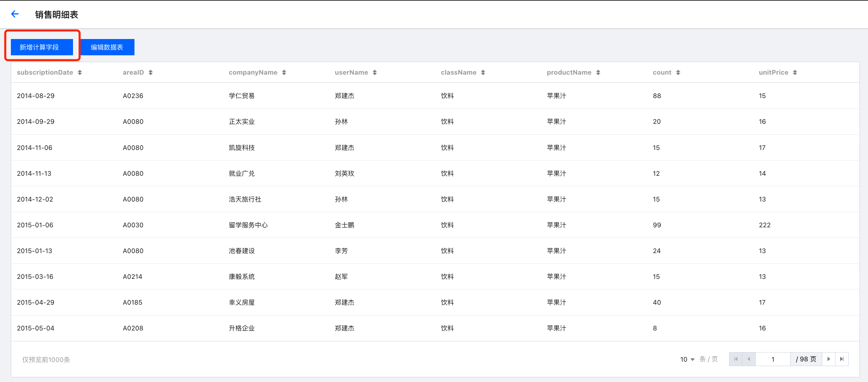Select the row dated 2015-01-06
868x382 pixels.
35,225
